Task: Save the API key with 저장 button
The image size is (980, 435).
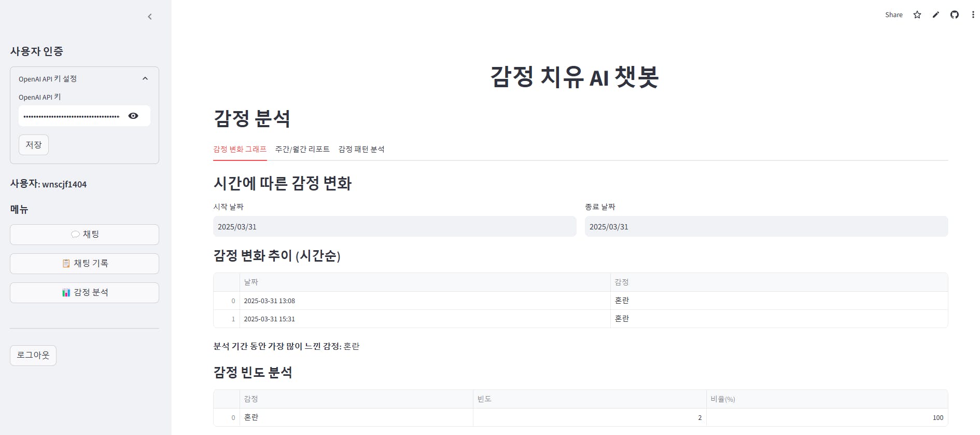Action: 34,145
